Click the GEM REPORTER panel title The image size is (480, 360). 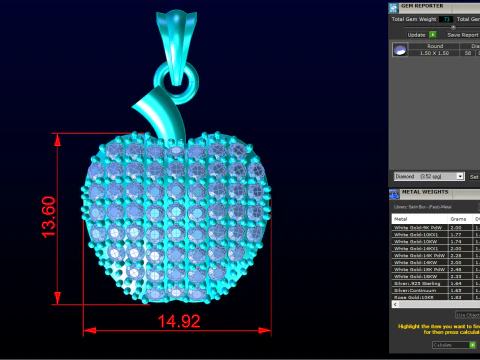pos(422,6)
